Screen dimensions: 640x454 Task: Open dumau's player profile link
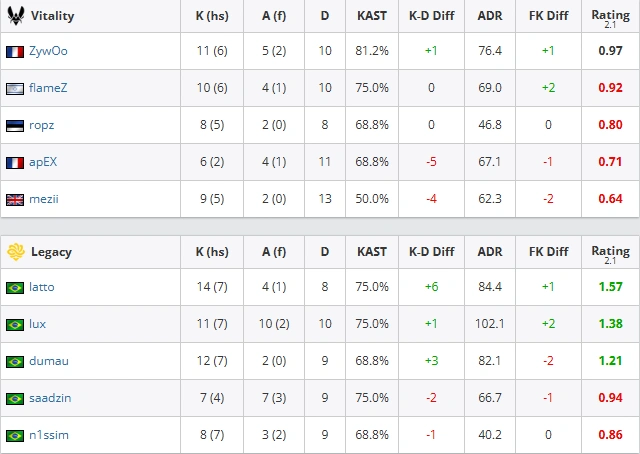(49, 361)
